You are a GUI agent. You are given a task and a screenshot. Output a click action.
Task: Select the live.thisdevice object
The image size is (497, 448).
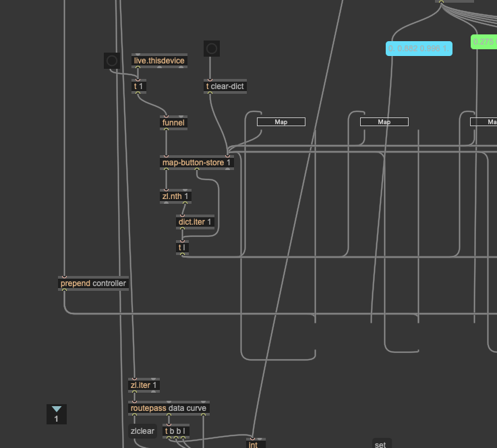(x=158, y=61)
